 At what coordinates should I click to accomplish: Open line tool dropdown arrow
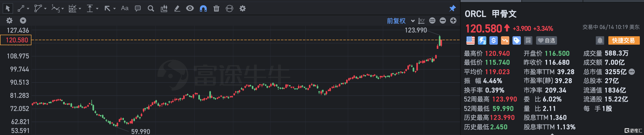[28, 9]
